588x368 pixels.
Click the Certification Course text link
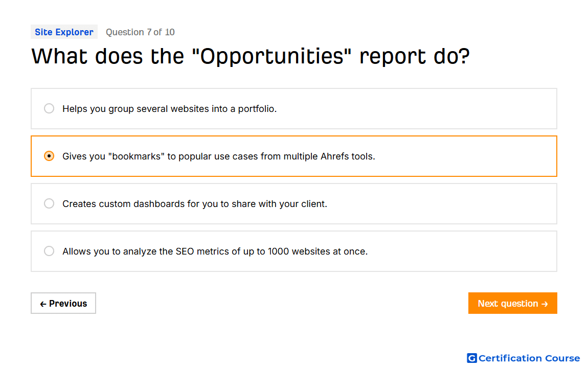[x=529, y=358]
